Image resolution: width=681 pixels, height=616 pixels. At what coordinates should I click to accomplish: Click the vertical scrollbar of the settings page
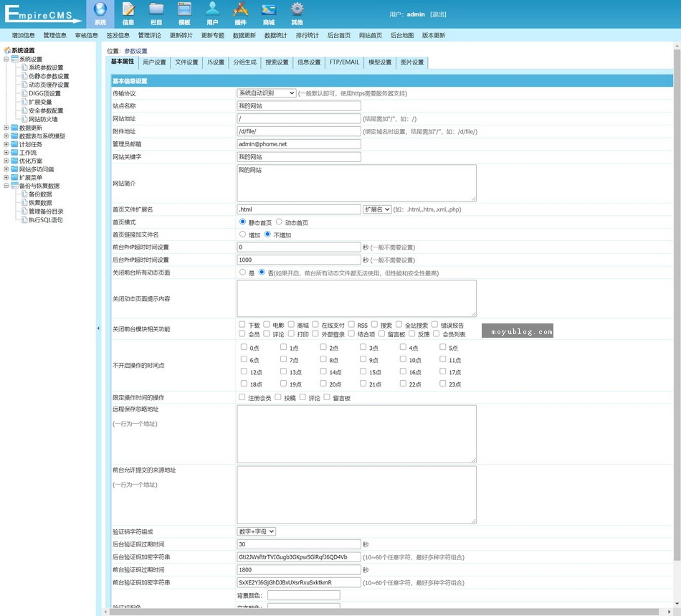pyautogui.click(x=677, y=304)
